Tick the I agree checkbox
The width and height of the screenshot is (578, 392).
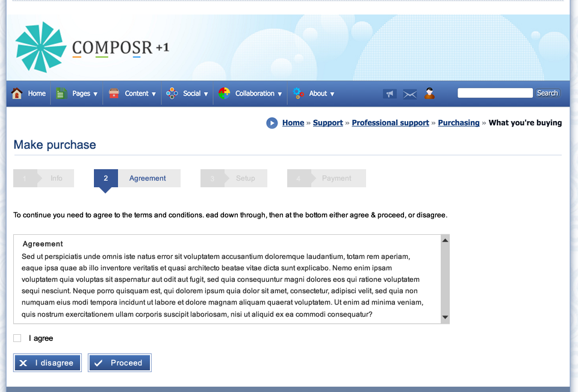17,338
